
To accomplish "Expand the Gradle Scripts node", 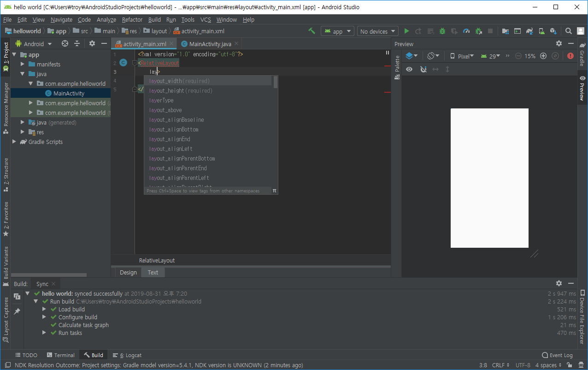I will [x=14, y=142].
